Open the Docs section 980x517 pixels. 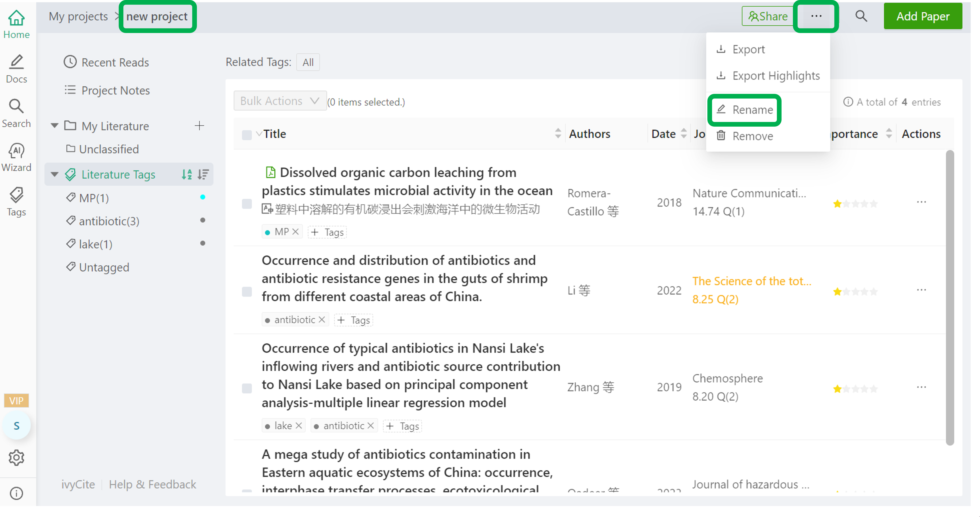tap(16, 69)
